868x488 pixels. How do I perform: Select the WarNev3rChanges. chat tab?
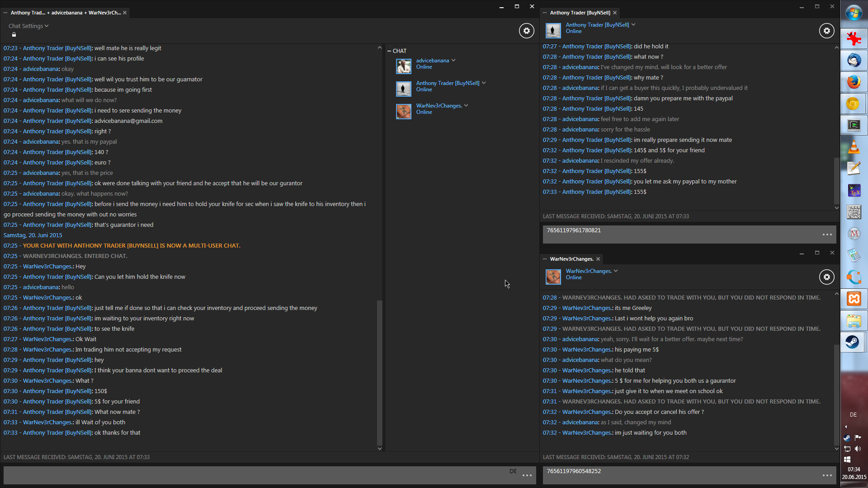point(571,259)
